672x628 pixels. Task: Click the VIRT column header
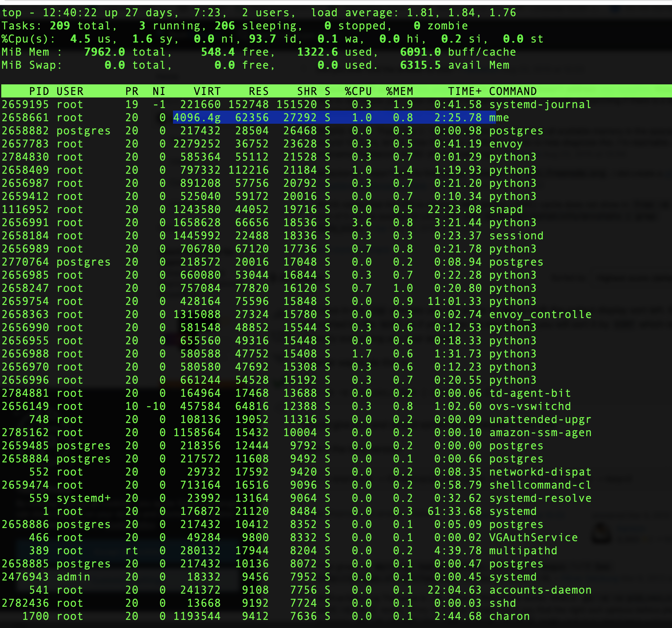click(x=207, y=91)
